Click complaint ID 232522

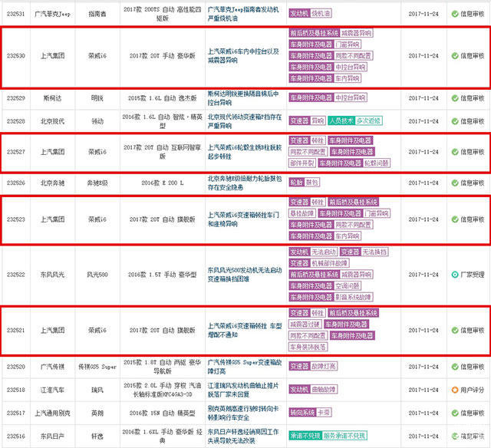[x=15, y=275]
